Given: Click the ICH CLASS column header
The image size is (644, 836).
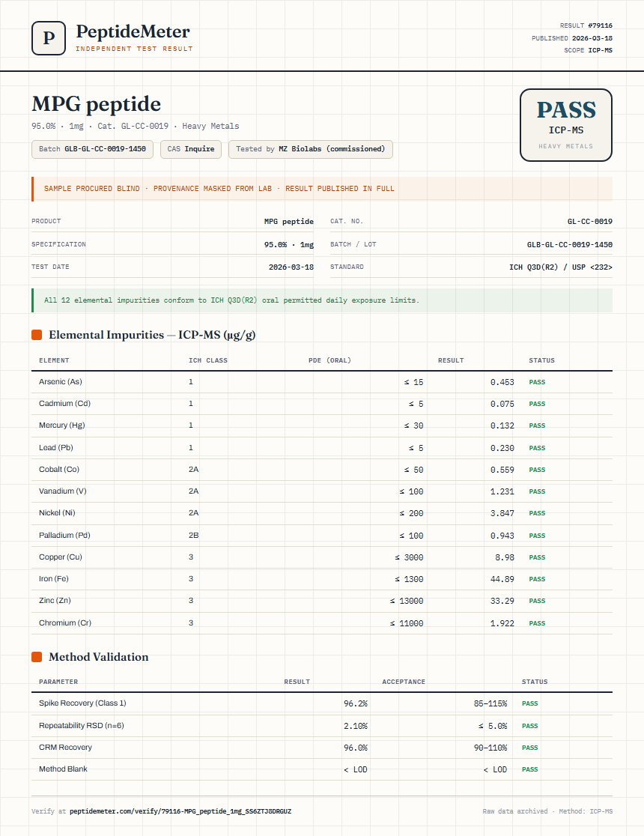Looking at the screenshot, I should point(208,360).
